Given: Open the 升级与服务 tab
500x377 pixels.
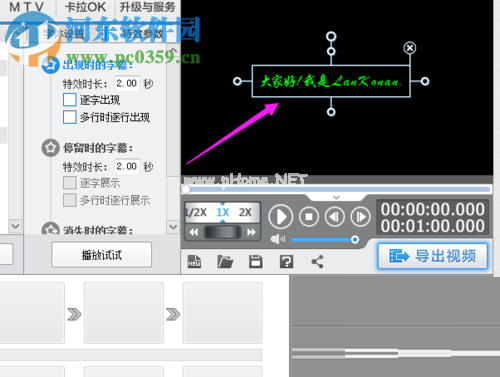Looking at the screenshot, I should pos(147,7).
